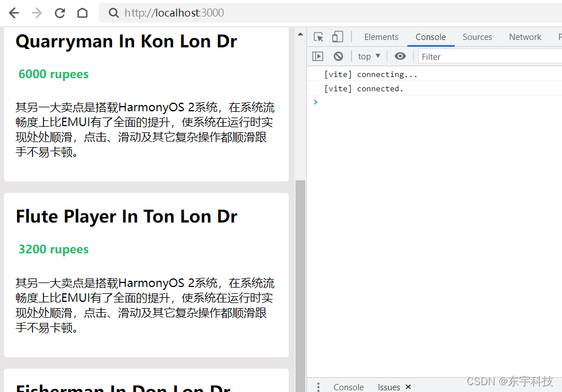Click into the console Filter field
This screenshot has height=392, width=562.
tap(490, 56)
